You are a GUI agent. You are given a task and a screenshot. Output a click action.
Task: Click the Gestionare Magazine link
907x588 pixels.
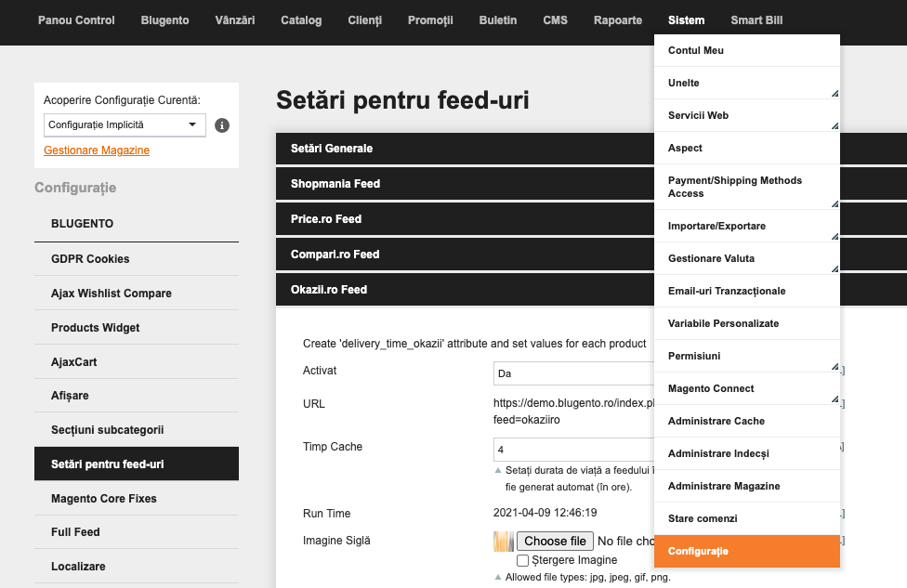pyautogui.click(x=97, y=150)
